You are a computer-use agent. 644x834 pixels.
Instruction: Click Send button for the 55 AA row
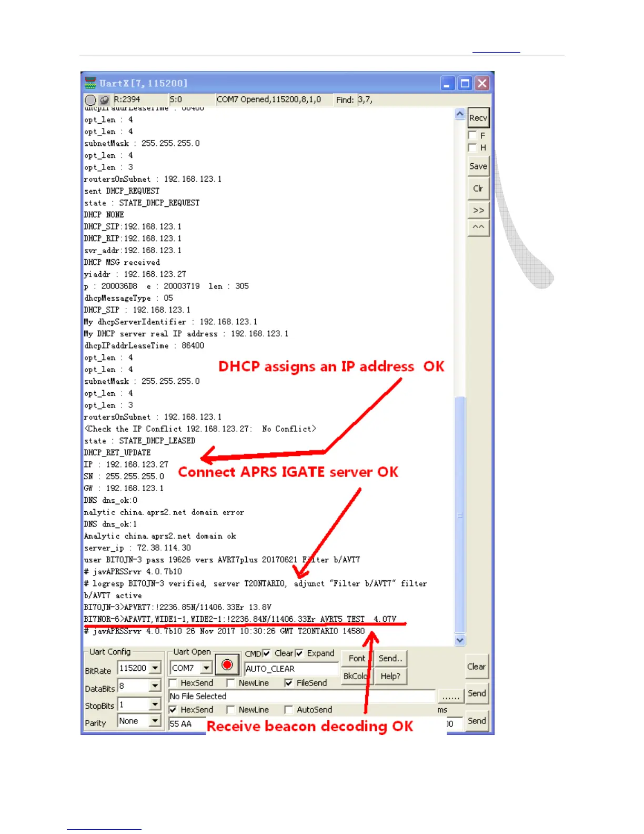(x=477, y=721)
